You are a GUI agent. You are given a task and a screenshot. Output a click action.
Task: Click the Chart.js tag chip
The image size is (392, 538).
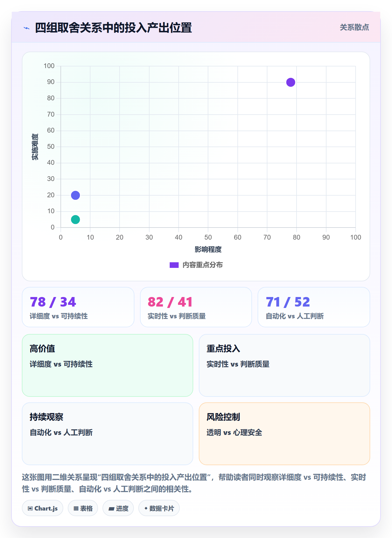pos(43,508)
